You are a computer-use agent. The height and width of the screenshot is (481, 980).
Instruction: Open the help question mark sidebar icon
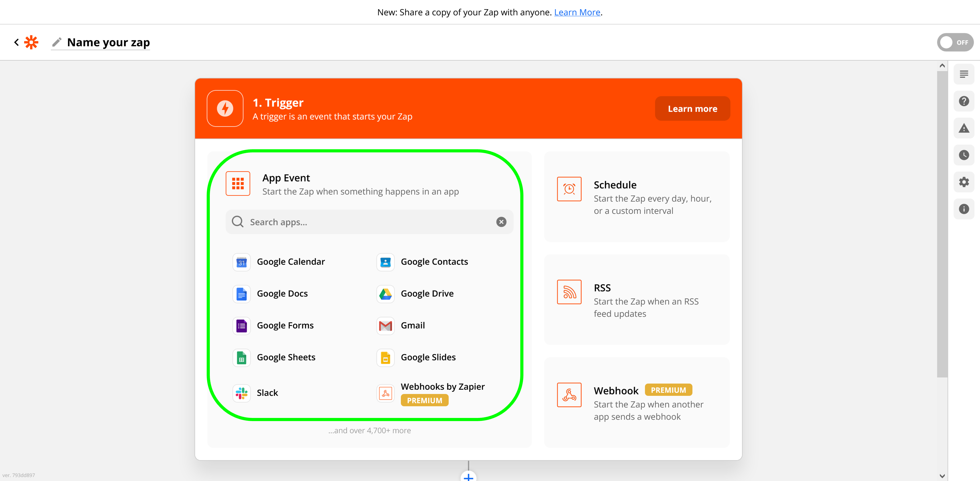point(963,101)
